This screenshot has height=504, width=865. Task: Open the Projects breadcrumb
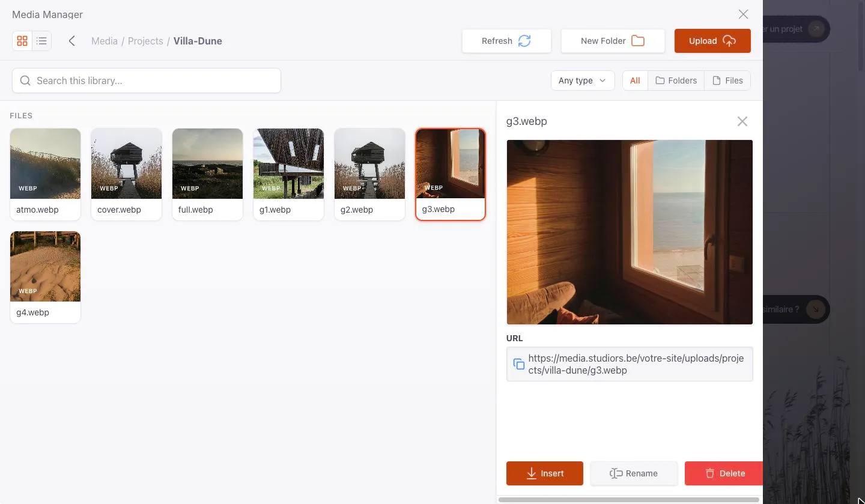(x=145, y=41)
